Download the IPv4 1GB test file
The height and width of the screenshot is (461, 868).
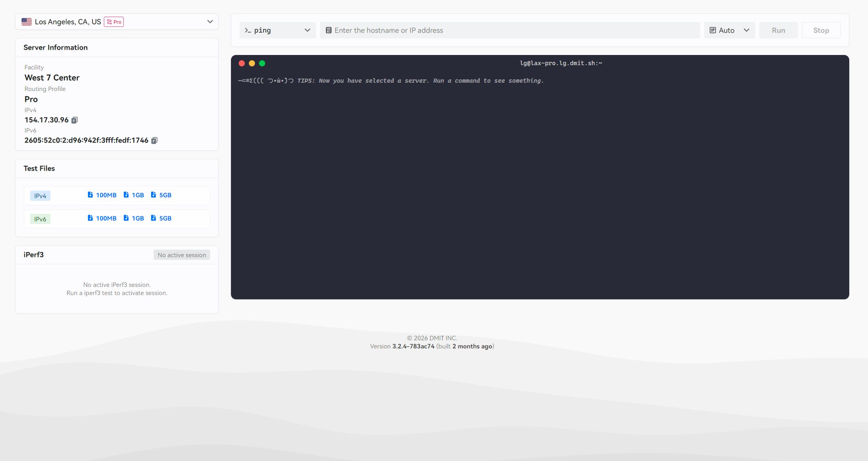point(134,195)
